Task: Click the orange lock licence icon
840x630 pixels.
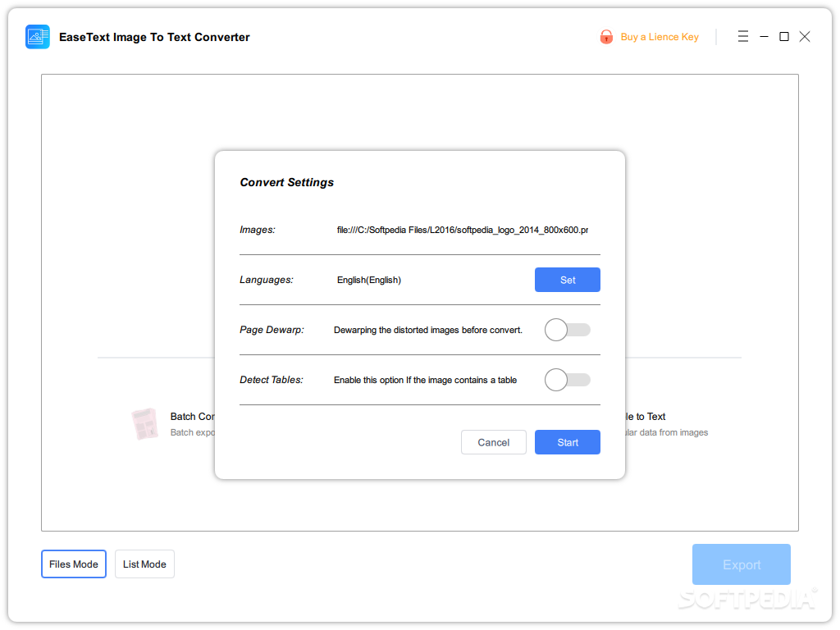Action: (606, 36)
